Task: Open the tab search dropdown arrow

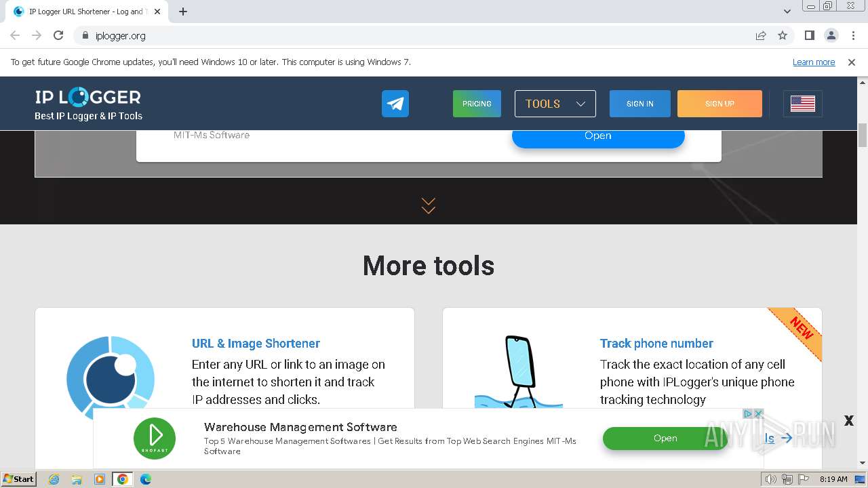Action: tap(787, 12)
